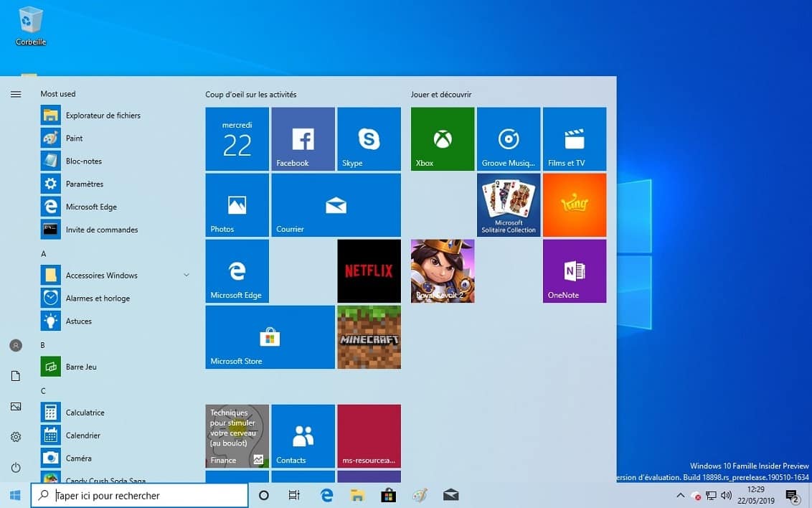Open the orange King game tile

pos(575,205)
